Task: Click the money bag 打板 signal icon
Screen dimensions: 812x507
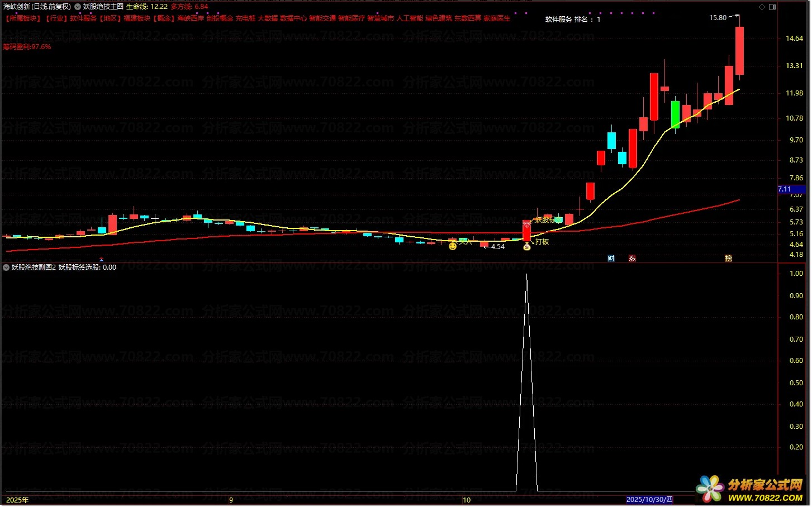Action: pyautogui.click(x=526, y=246)
